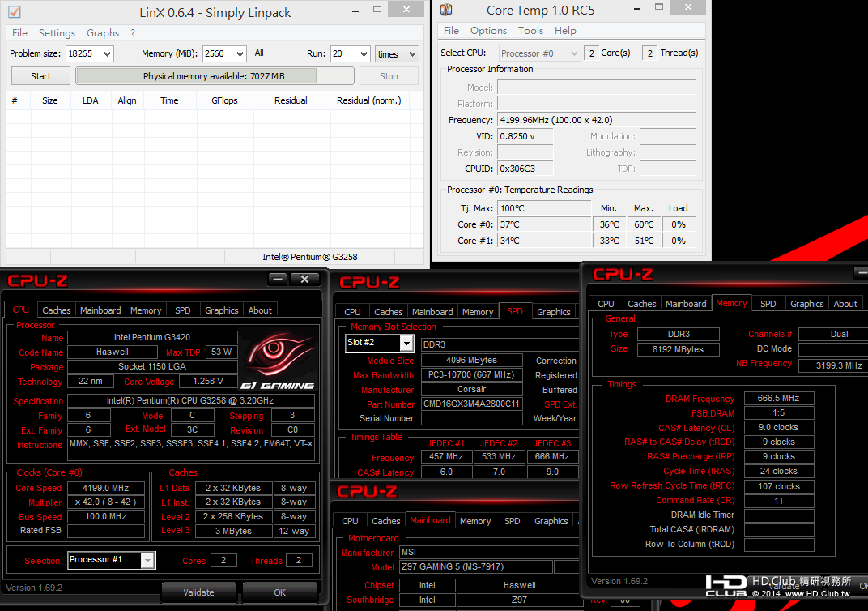
Task: Click the Start button in LinX
Action: click(x=41, y=76)
